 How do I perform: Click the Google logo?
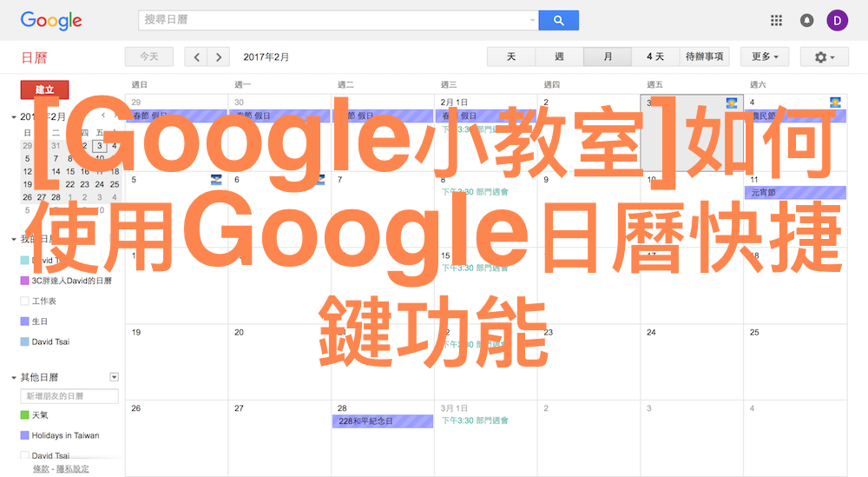[51, 21]
